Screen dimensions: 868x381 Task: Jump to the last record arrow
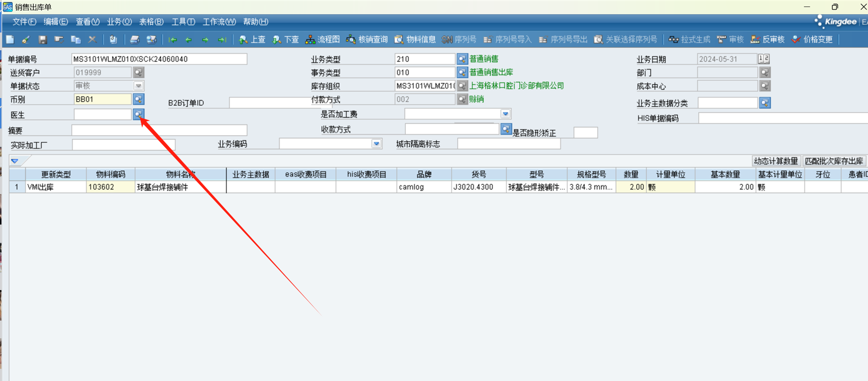click(x=222, y=40)
